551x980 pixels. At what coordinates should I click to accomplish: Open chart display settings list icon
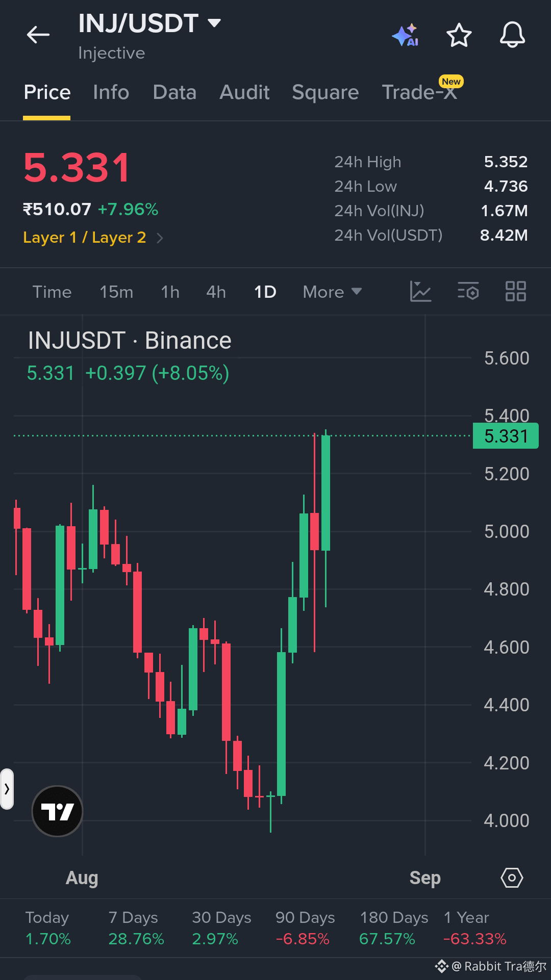[x=468, y=292]
